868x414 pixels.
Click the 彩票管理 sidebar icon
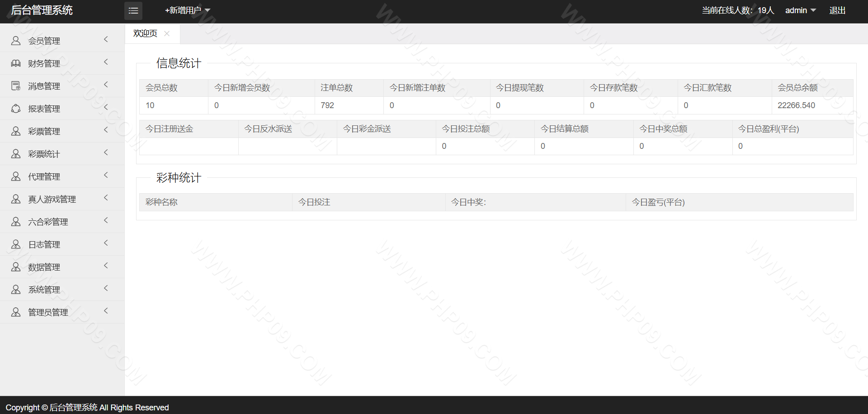[x=16, y=131]
